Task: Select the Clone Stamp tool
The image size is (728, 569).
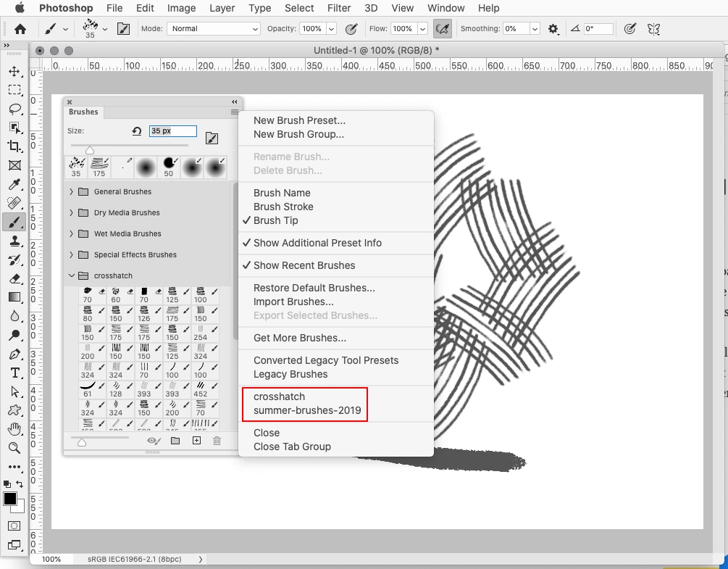Action: click(14, 241)
